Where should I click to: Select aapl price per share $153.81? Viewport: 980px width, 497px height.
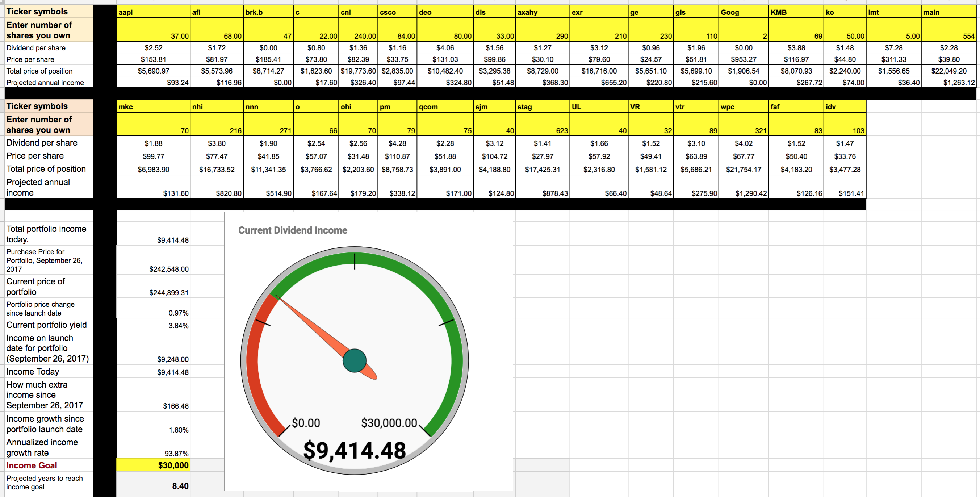pyautogui.click(x=153, y=59)
